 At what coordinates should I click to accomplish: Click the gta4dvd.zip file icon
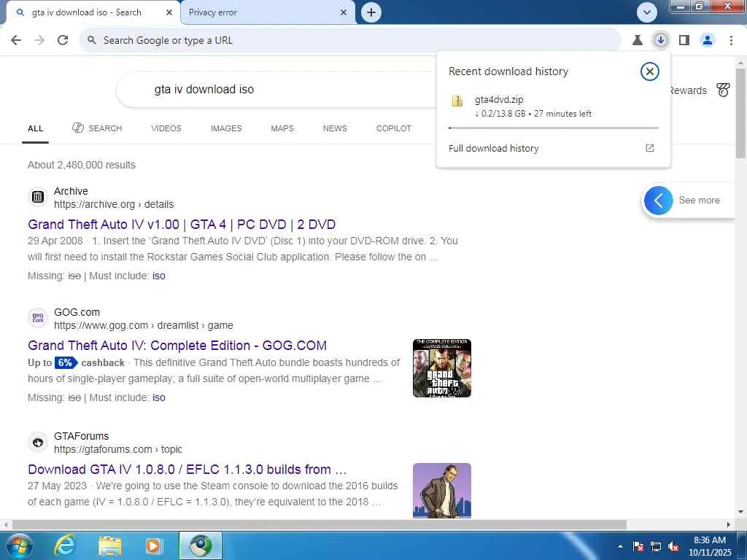click(457, 101)
